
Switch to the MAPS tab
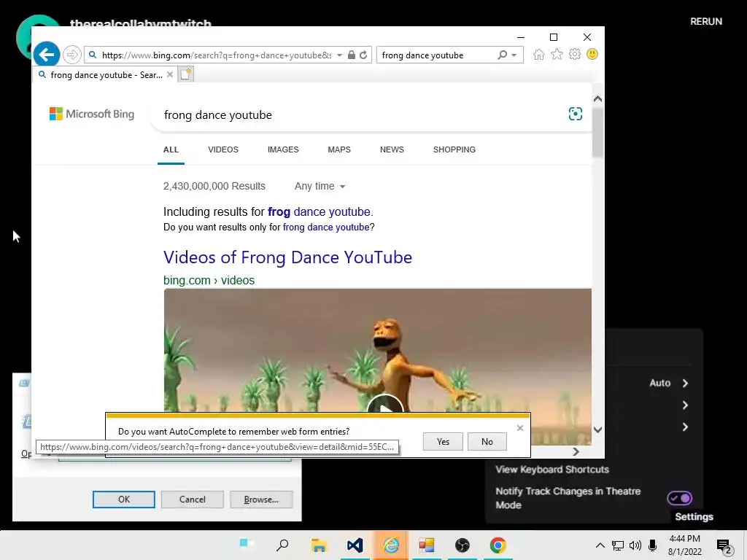tap(339, 149)
